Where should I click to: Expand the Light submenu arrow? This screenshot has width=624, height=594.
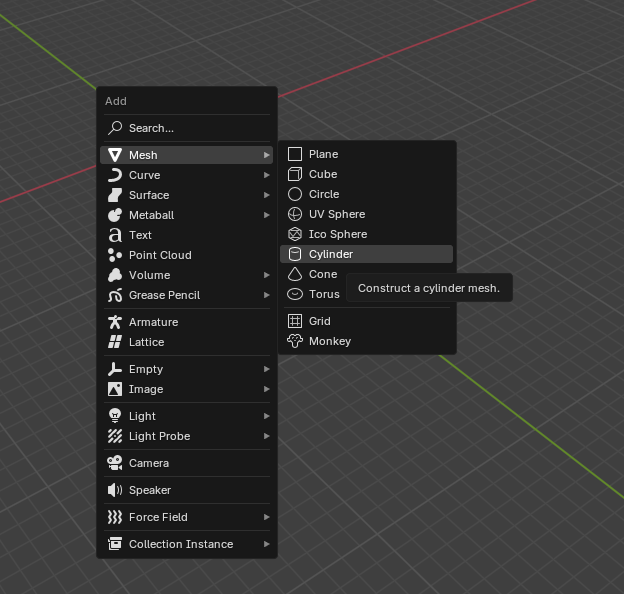point(267,416)
